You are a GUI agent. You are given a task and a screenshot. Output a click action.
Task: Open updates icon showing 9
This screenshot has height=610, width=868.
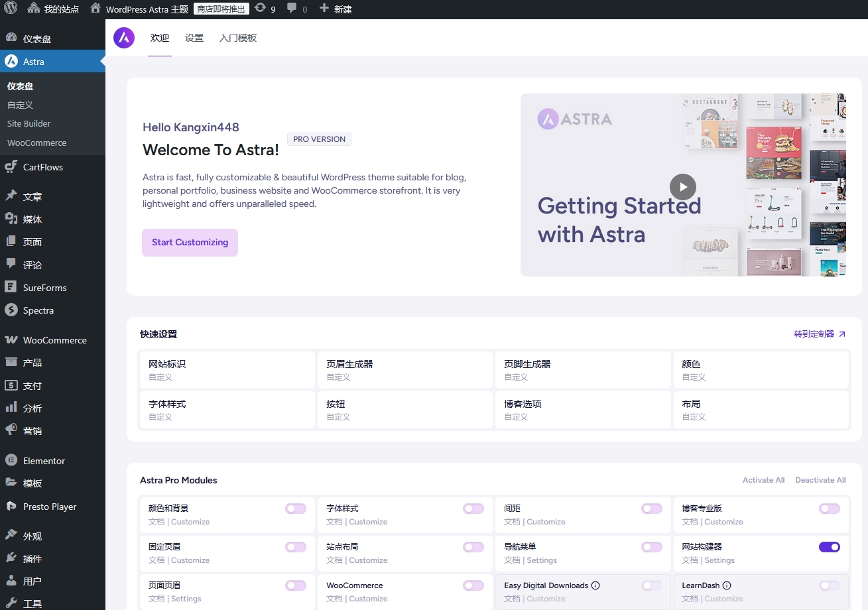[260, 9]
